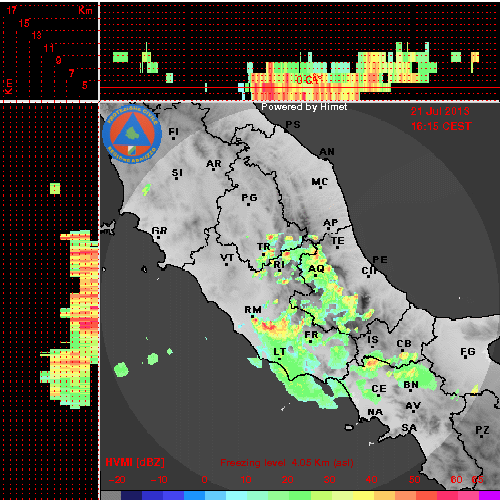Pick the gray swatch at scale start
The height and width of the screenshot is (500, 500).
pos(111,495)
